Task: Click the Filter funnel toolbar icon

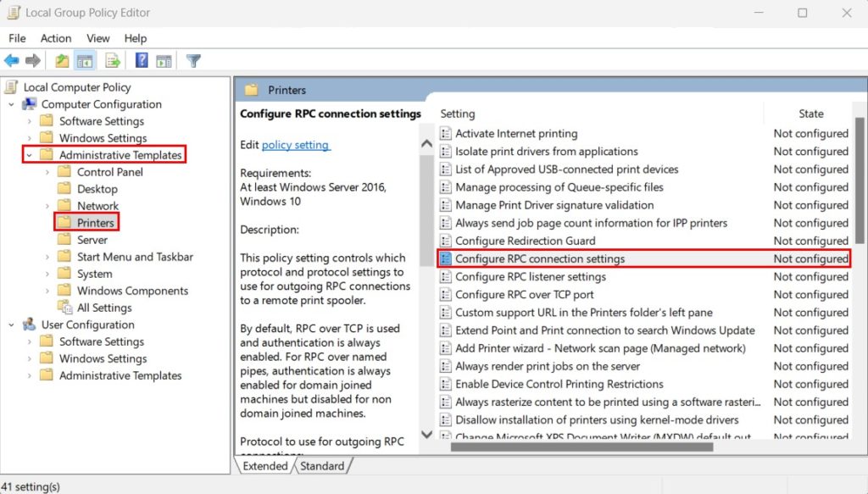Action: pyautogui.click(x=193, y=61)
